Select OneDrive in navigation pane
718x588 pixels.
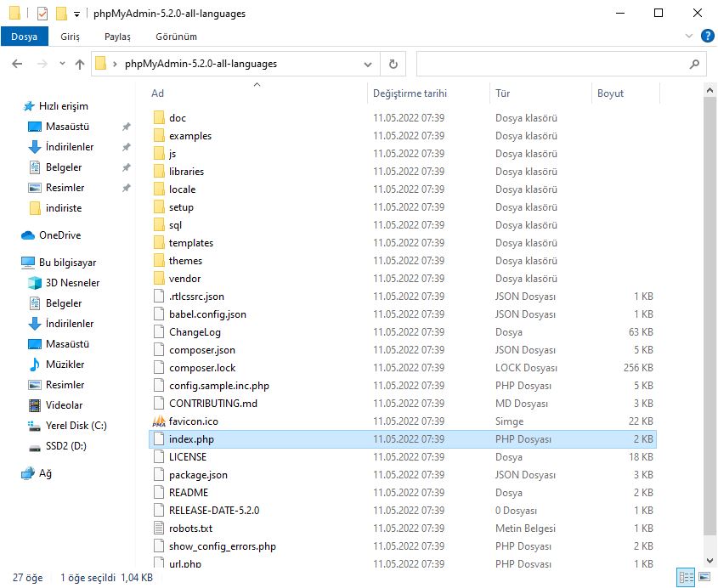[x=60, y=235]
